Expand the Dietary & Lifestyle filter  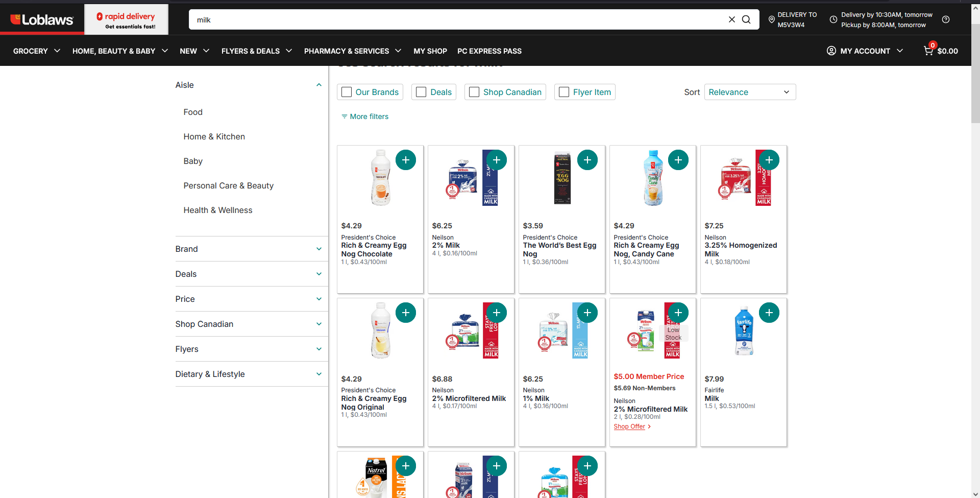point(249,374)
